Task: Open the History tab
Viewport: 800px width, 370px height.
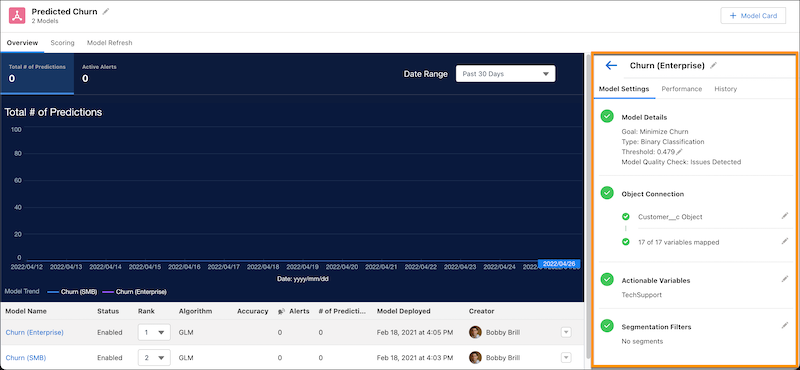Action: (x=726, y=89)
